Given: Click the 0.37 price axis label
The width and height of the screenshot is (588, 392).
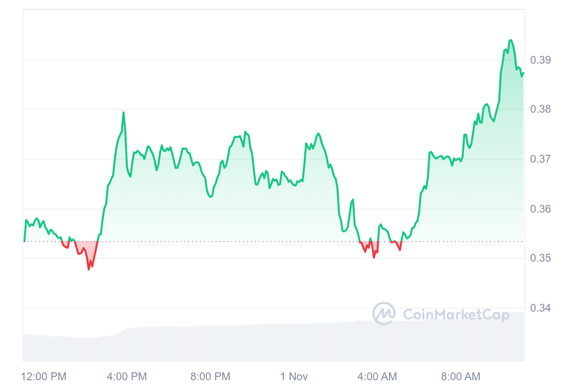Looking at the screenshot, I should (x=540, y=159).
